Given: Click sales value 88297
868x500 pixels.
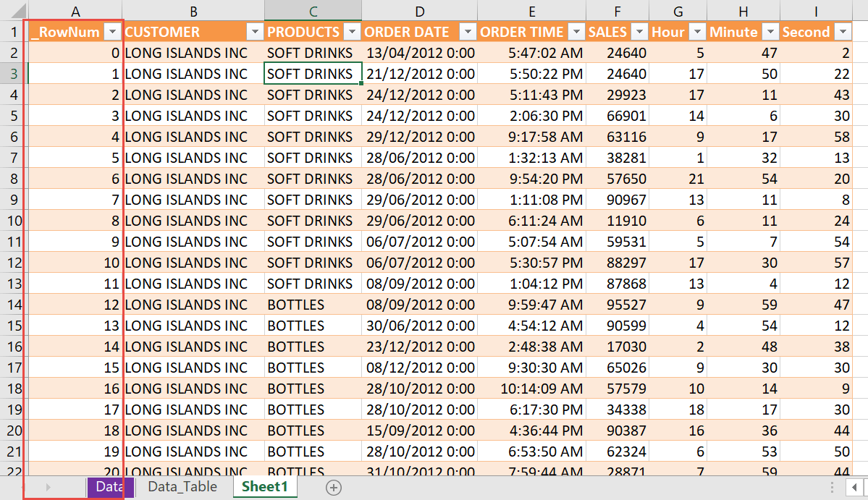Looking at the screenshot, I should coord(618,263).
